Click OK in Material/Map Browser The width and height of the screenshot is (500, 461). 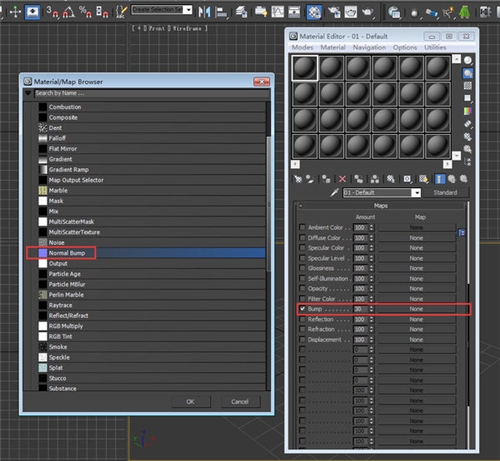[191, 402]
